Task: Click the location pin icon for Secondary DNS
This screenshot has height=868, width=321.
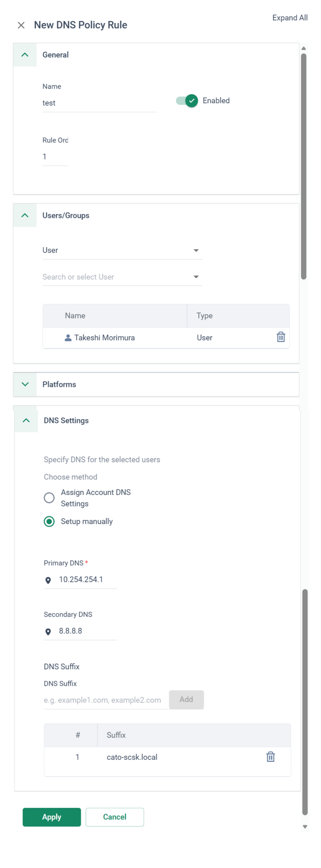Action: (x=48, y=632)
